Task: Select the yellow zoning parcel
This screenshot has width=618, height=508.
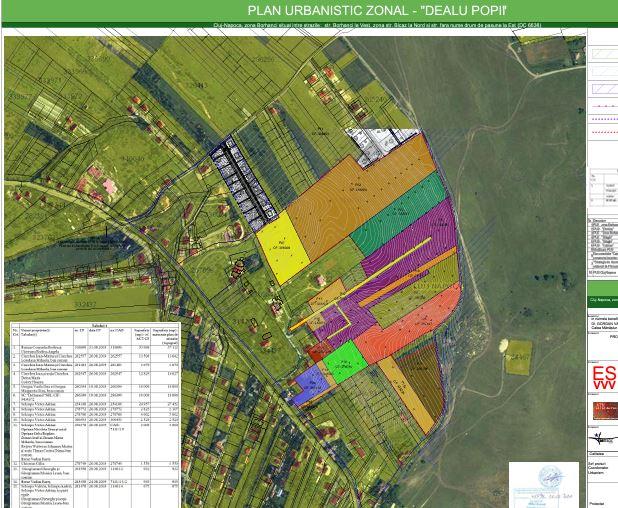Action: [x=283, y=245]
